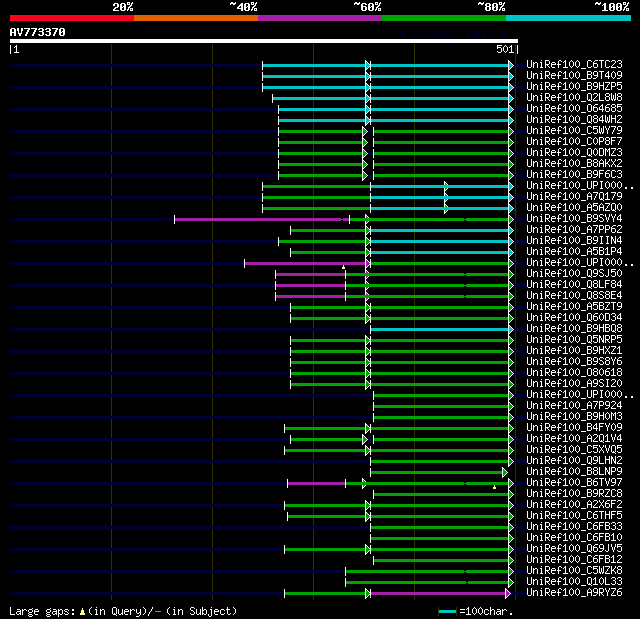Select the UniRef100_B6TV97 label
Image resolution: width=640 pixels, height=619 pixels.
tap(574, 483)
